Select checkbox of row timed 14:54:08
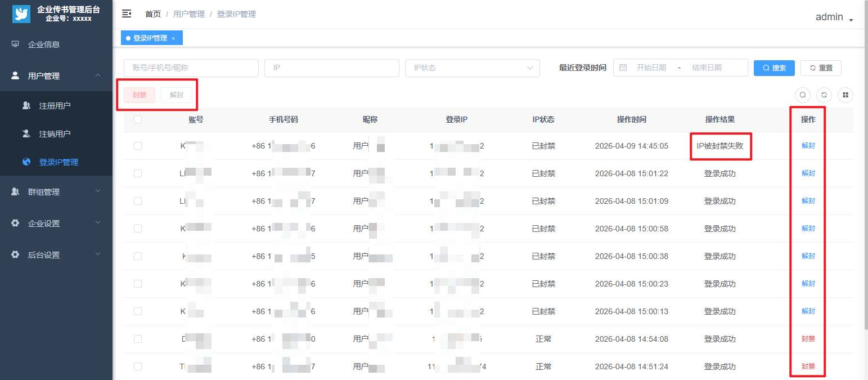Screen dimensions: 868x380 [138, 339]
